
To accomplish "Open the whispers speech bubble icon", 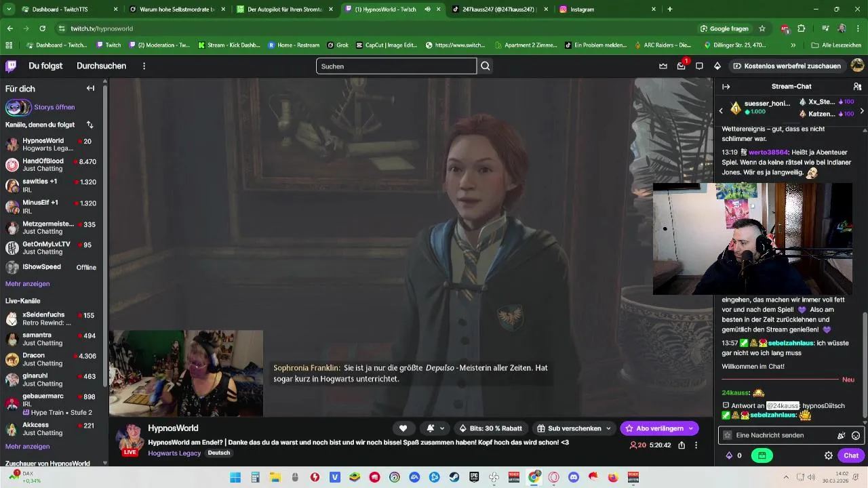I will tap(699, 66).
